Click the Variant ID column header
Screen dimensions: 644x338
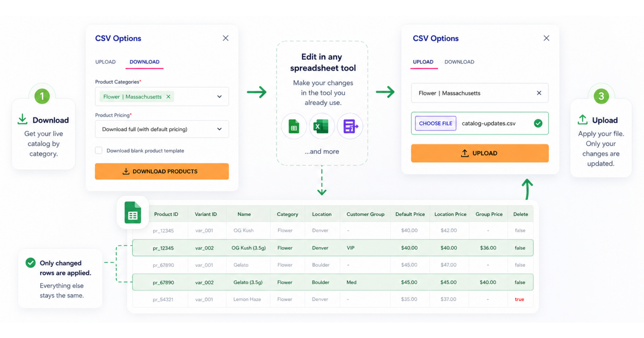(206, 214)
